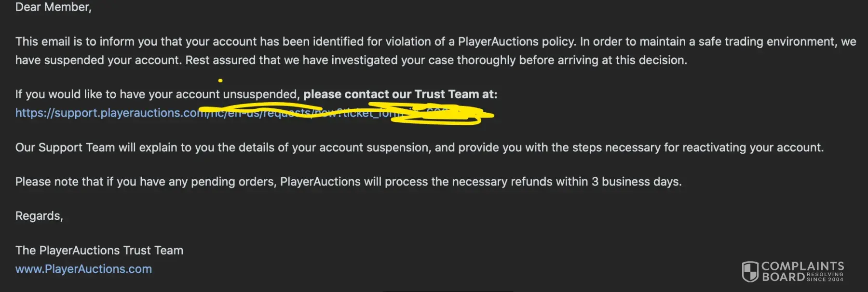
Task: Click the 'RESOLVING SINCE 2004' tagline
Action: (x=825, y=277)
